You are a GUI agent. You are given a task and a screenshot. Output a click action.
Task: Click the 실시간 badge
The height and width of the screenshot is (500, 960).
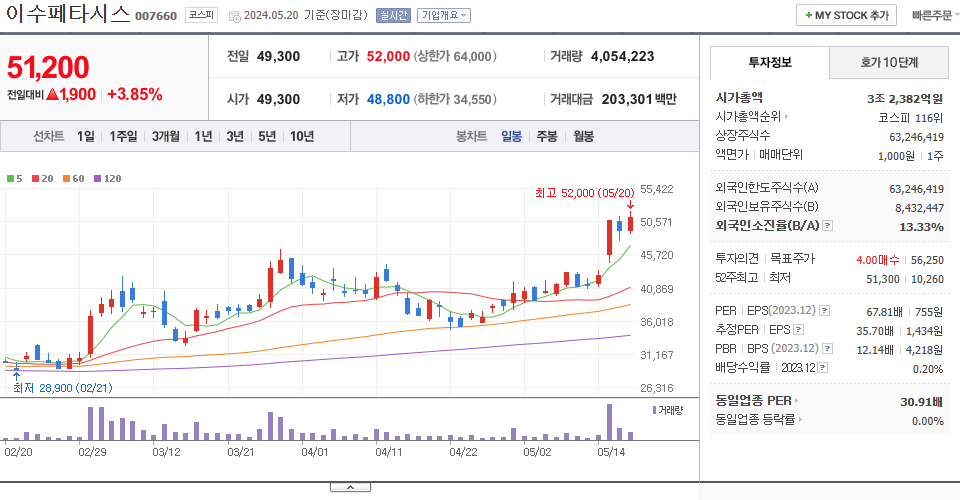[x=393, y=15]
